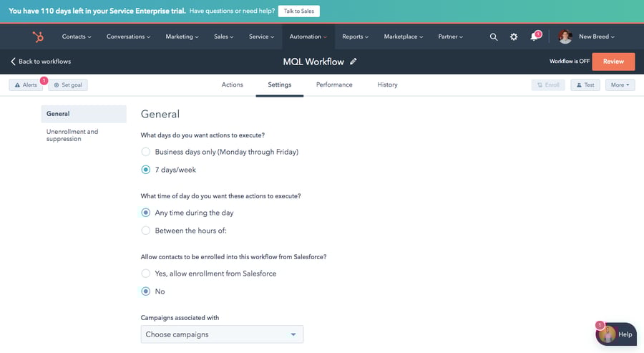644x353 pixels.
Task: Open the notifications bell icon
Action: click(534, 37)
